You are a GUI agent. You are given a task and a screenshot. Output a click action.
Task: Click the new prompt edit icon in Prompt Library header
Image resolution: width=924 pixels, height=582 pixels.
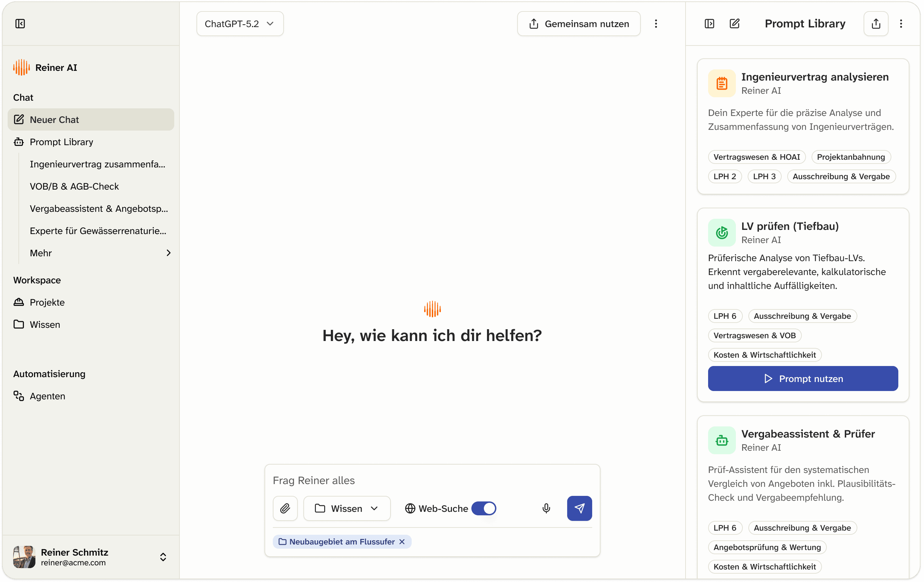[734, 24]
